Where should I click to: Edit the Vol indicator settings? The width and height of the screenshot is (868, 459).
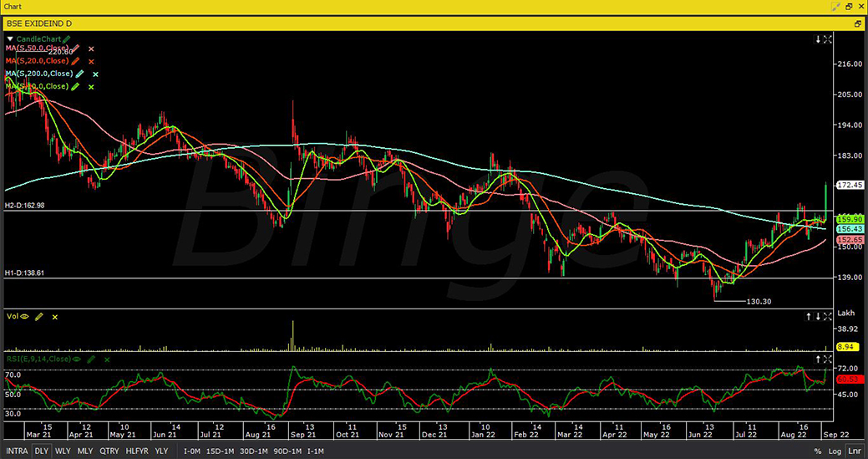pyautogui.click(x=38, y=317)
